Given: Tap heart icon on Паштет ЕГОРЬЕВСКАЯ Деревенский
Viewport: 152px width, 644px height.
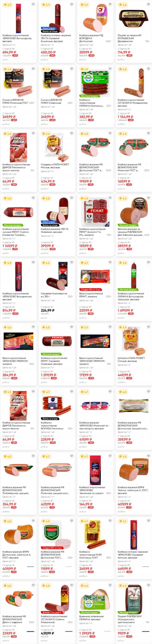Looking at the screenshot, I should click(149, 4).
